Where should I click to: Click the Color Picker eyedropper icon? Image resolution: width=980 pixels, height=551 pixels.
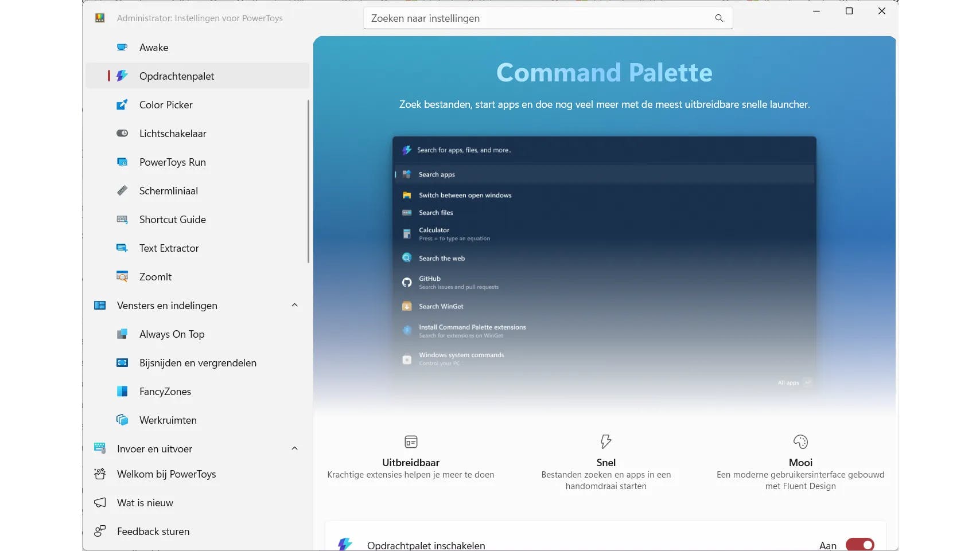pyautogui.click(x=122, y=105)
